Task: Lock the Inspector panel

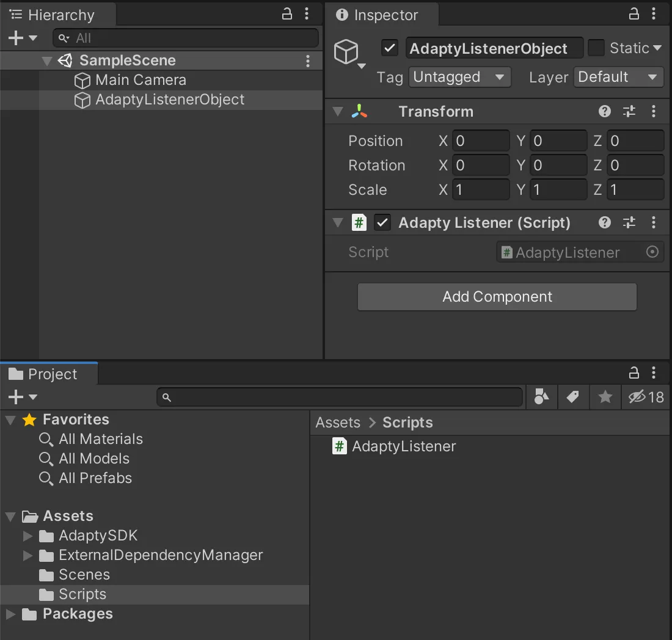Action: click(634, 14)
